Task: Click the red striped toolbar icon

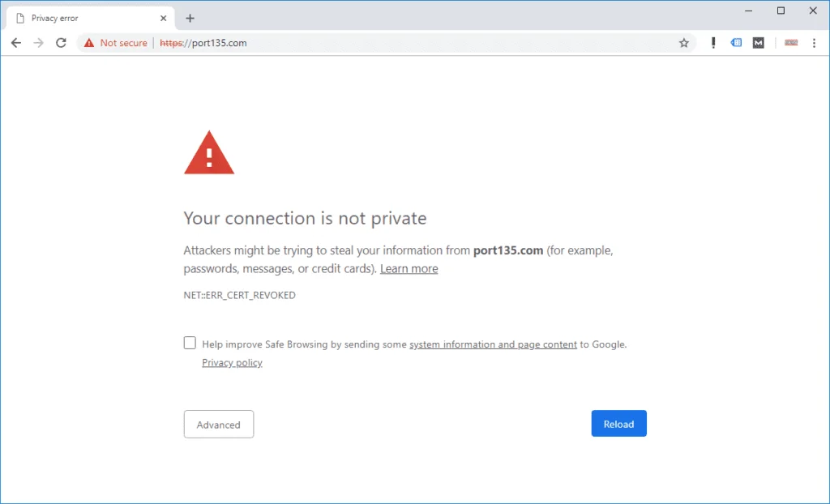Action: pyautogui.click(x=791, y=43)
